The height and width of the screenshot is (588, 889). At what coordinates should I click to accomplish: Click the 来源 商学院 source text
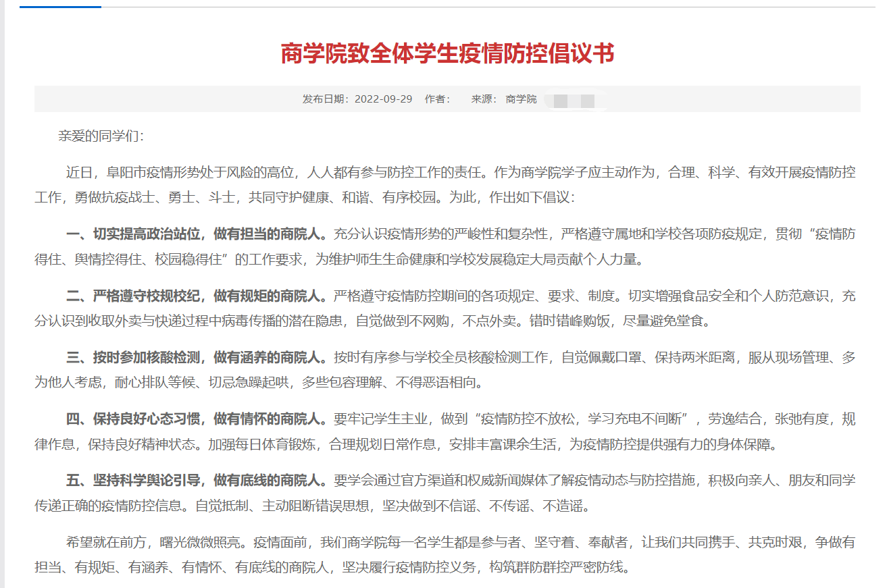click(x=504, y=99)
